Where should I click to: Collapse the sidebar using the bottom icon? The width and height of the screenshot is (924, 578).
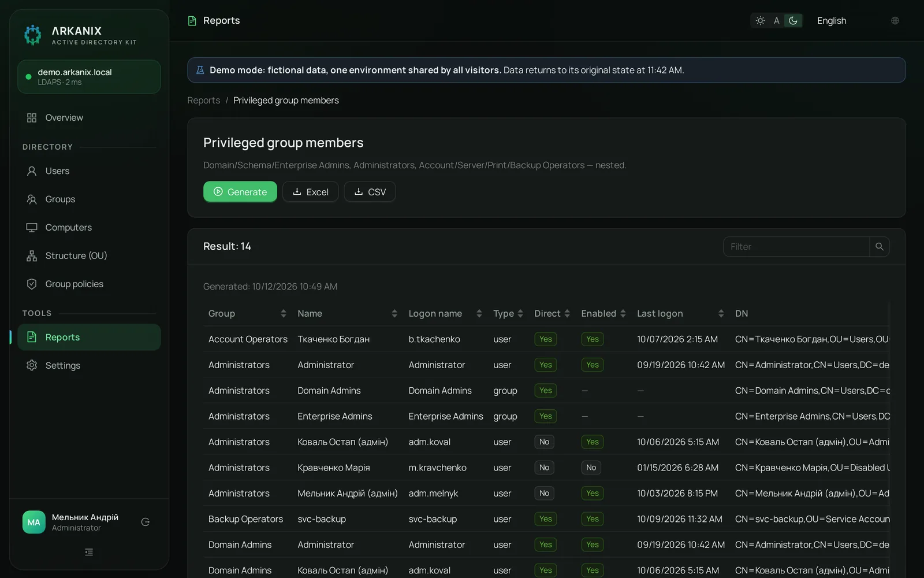[89, 552]
